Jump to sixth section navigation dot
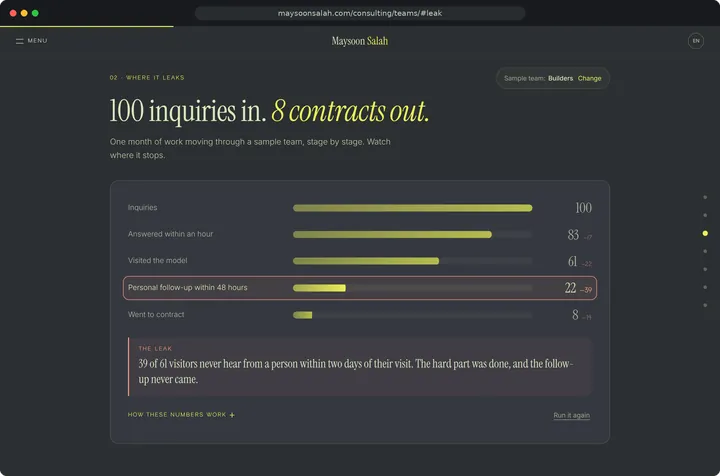Viewport: 720px width, 476px height. (x=705, y=287)
